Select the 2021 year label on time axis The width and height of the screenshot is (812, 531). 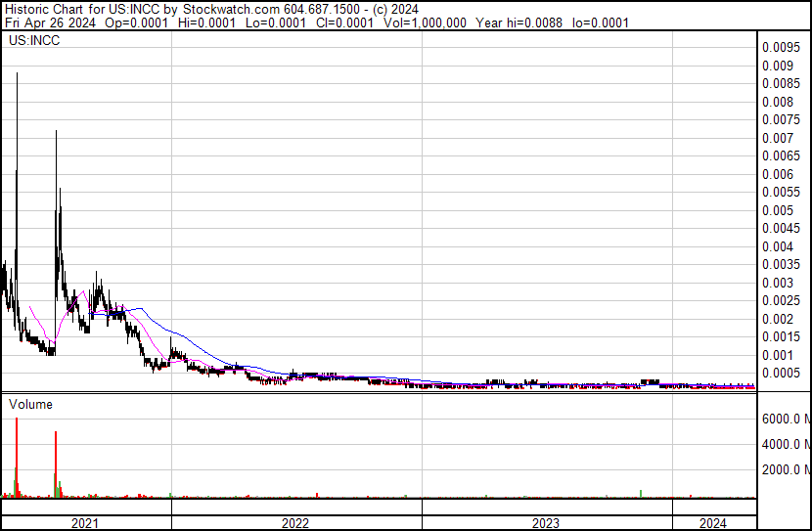pyautogui.click(x=84, y=523)
